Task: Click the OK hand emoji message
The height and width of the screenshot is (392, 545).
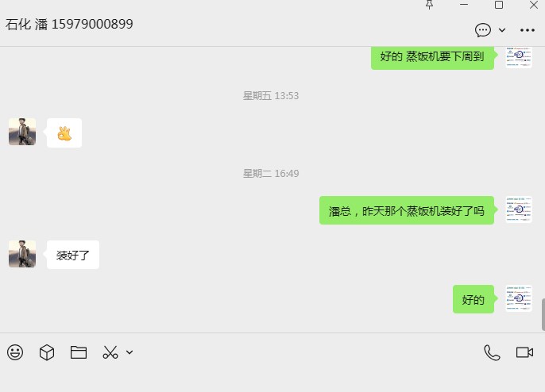Action: tap(64, 133)
